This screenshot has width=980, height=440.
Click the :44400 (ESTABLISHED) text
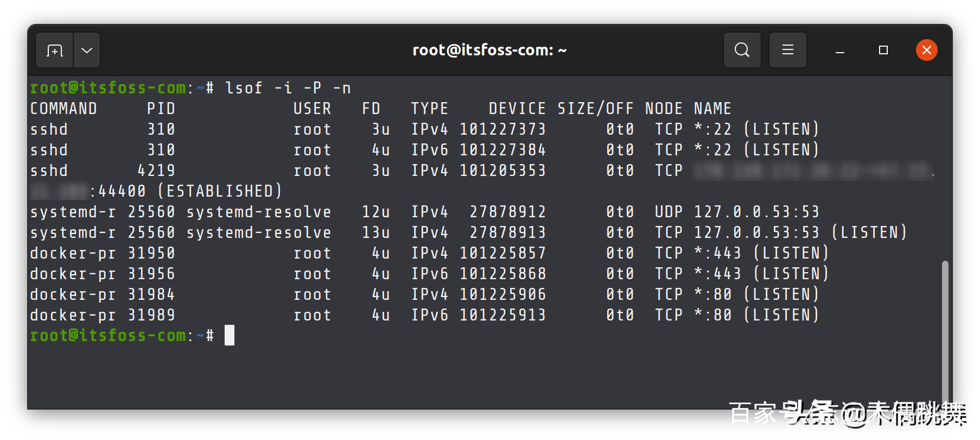186,191
